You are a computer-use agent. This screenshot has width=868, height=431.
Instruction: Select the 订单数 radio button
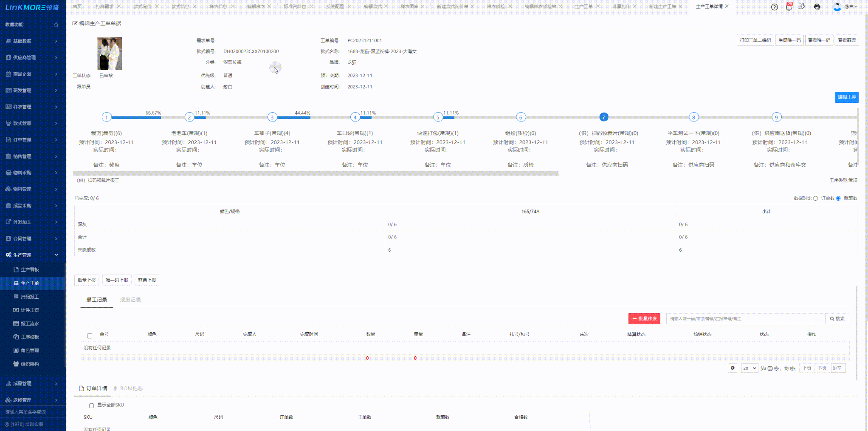(x=815, y=198)
